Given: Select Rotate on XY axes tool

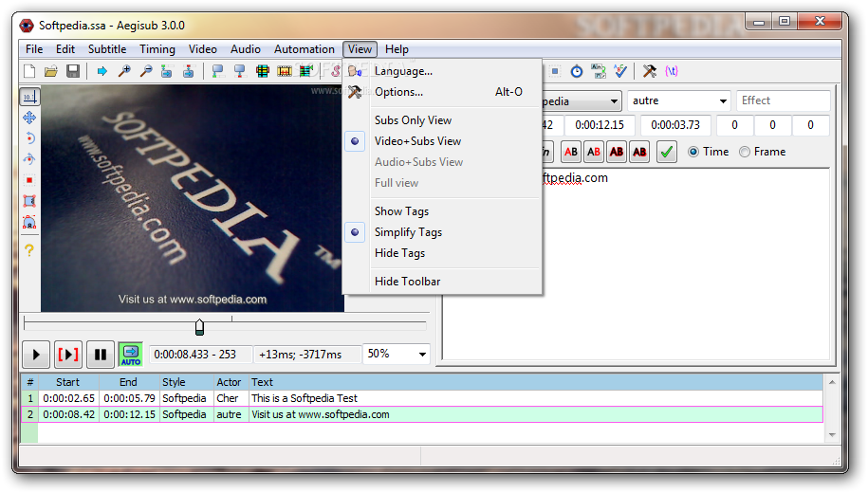Looking at the screenshot, I should coord(29,159).
